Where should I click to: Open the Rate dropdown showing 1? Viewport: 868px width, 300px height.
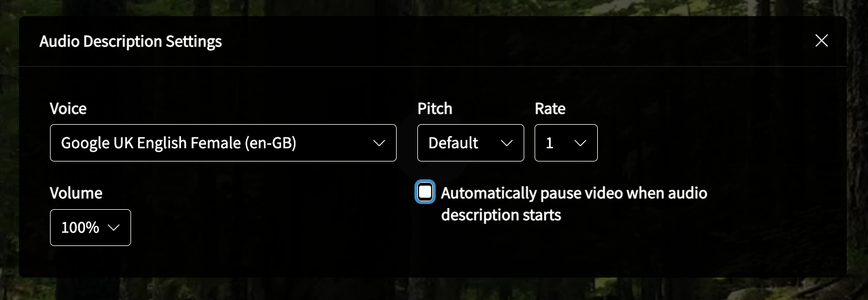pyautogui.click(x=566, y=143)
